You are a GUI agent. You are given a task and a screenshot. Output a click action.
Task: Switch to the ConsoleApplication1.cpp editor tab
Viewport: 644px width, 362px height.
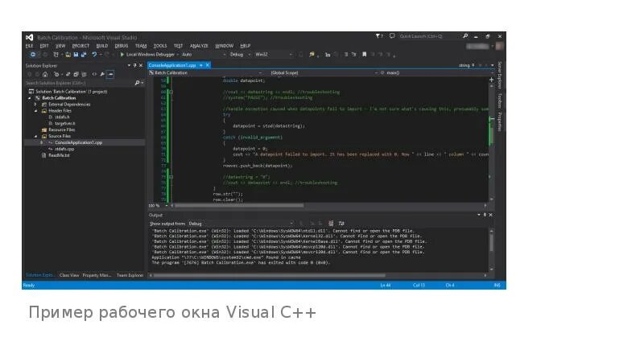[x=172, y=65]
